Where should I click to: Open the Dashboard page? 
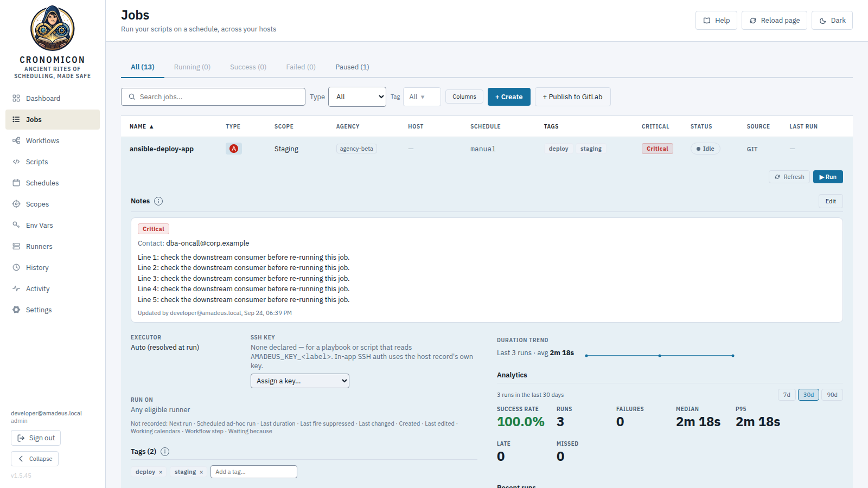53,98
